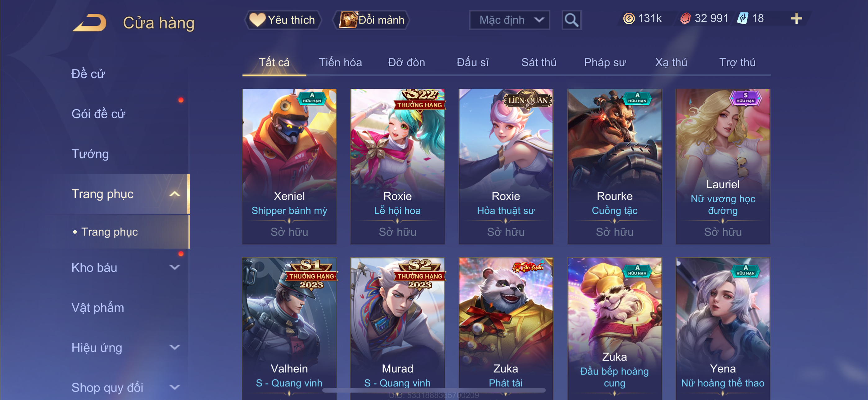Click the red ruby gem icon

click(x=685, y=19)
